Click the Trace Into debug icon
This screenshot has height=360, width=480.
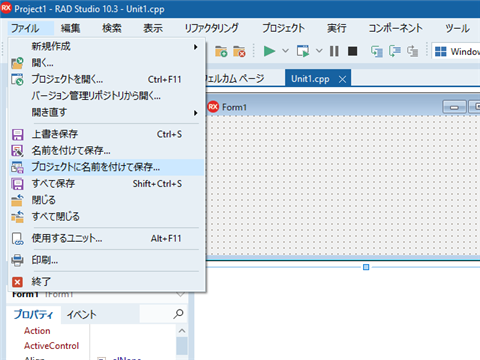[377, 51]
